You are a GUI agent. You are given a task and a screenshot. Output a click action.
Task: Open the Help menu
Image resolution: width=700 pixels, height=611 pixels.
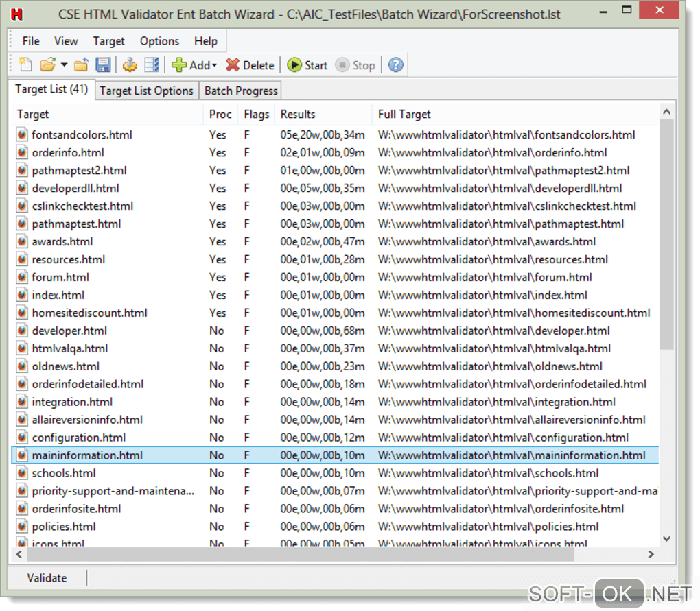click(205, 41)
